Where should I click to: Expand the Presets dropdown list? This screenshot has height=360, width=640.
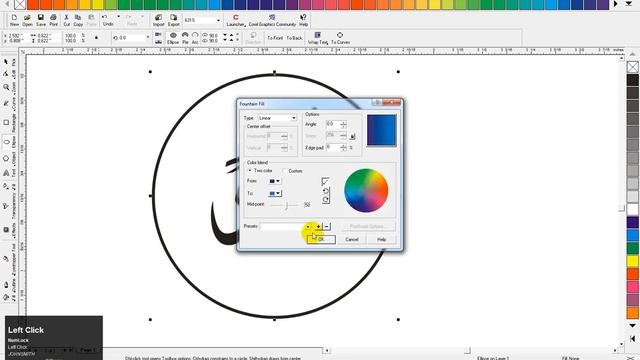(308, 227)
